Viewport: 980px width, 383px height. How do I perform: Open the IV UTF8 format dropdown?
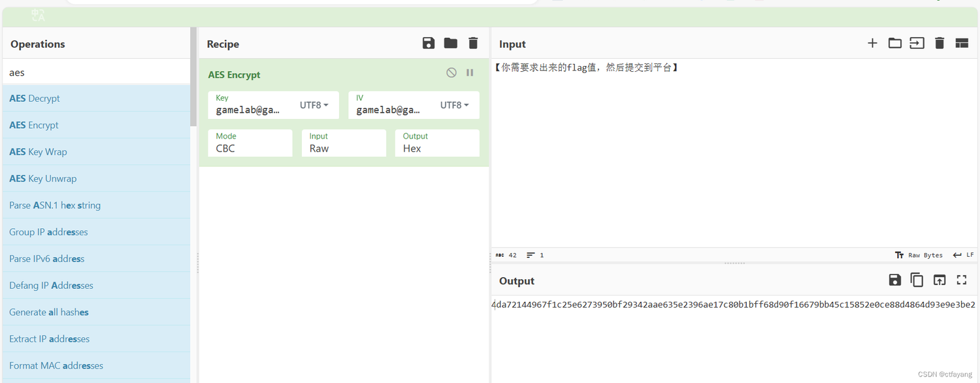(x=455, y=105)
